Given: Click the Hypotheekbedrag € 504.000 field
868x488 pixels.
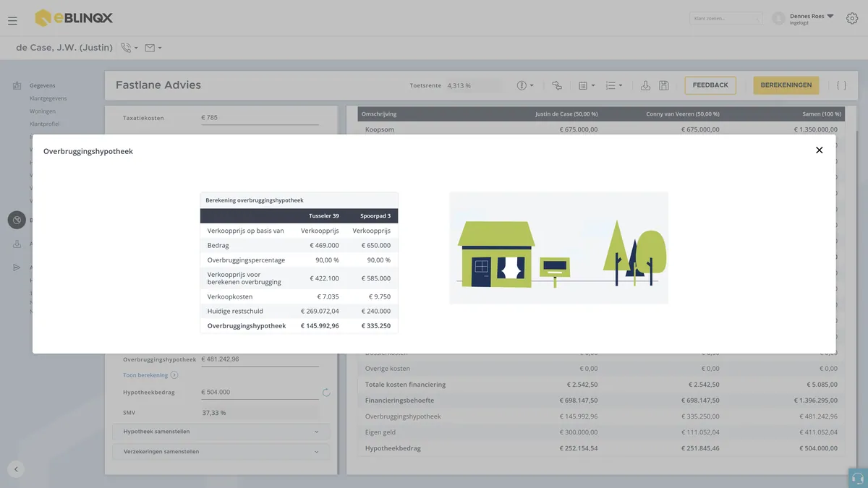Looking at the screenshot, I should 260,393.
